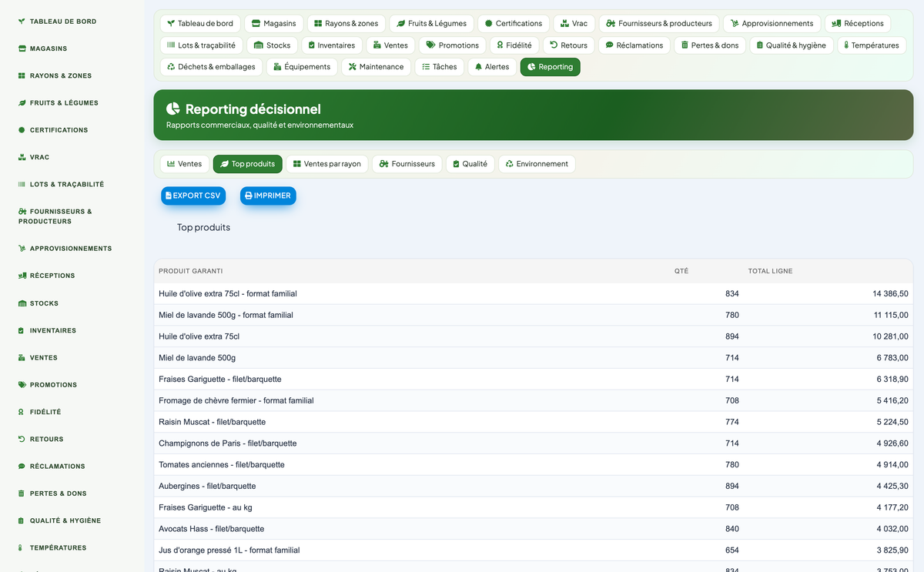Viewport: 924px width, 572px height.
Task: Go to Magasins in top navigation
Action: coord(274,24)
